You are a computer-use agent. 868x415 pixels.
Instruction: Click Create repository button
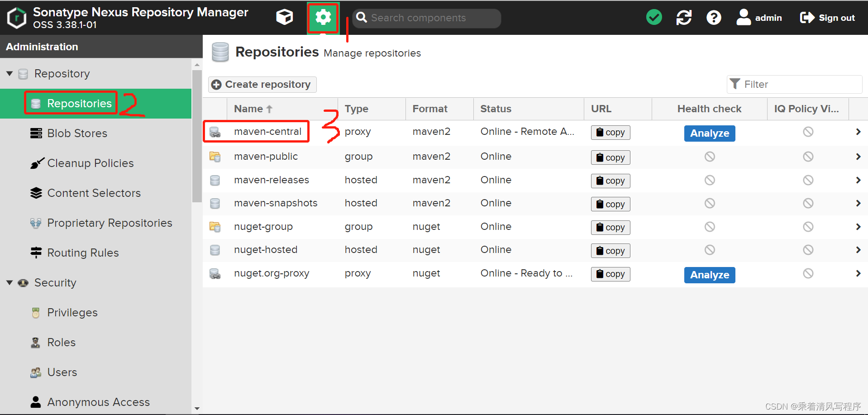click(262, 84)
